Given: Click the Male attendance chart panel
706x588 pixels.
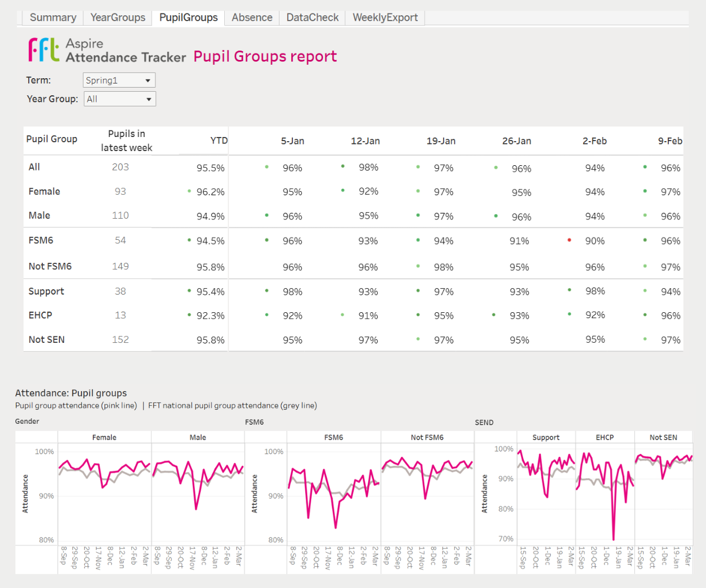Looking at the screenshot, I should pyautogui.click(x=198, y=494).
